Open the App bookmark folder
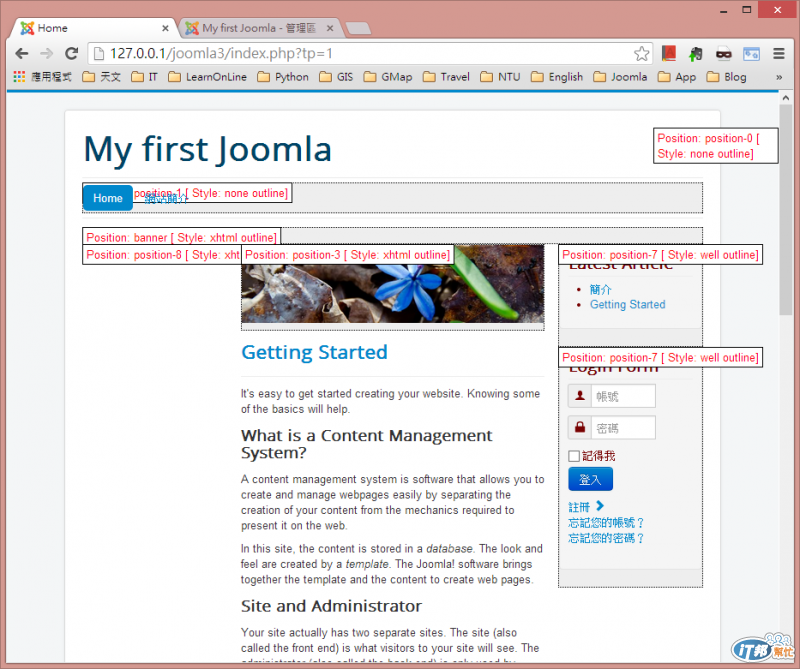The width and height of the screenshot is (800, 669). click(677, 77)
